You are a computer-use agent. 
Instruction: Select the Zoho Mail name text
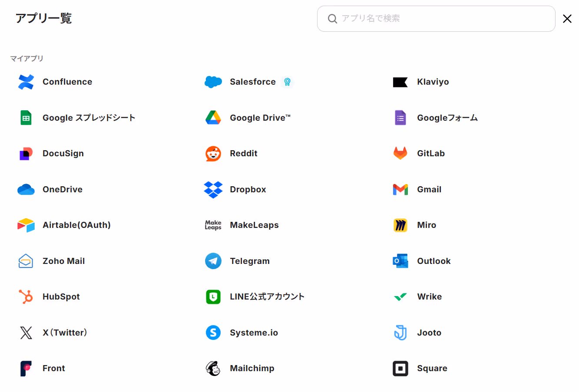(x=64, y=261)
